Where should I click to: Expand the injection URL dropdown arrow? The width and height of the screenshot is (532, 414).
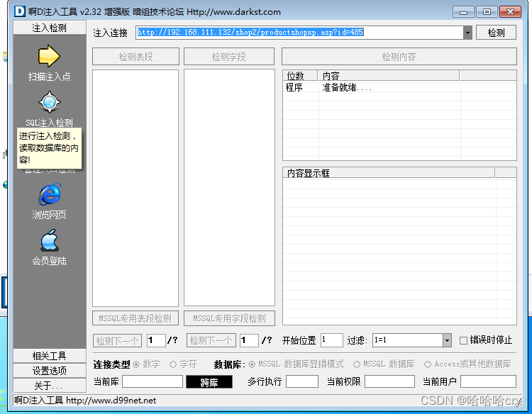click(x=467, y=33)
